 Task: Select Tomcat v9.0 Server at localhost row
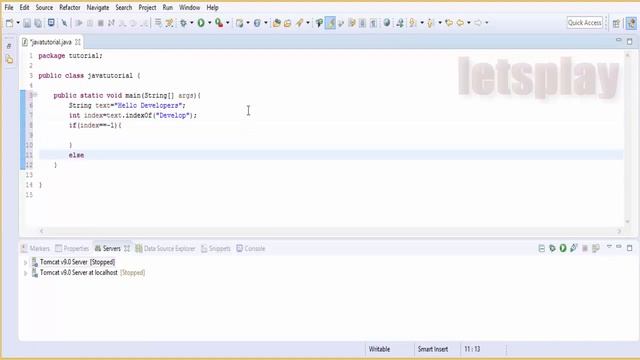pos(88,273)
